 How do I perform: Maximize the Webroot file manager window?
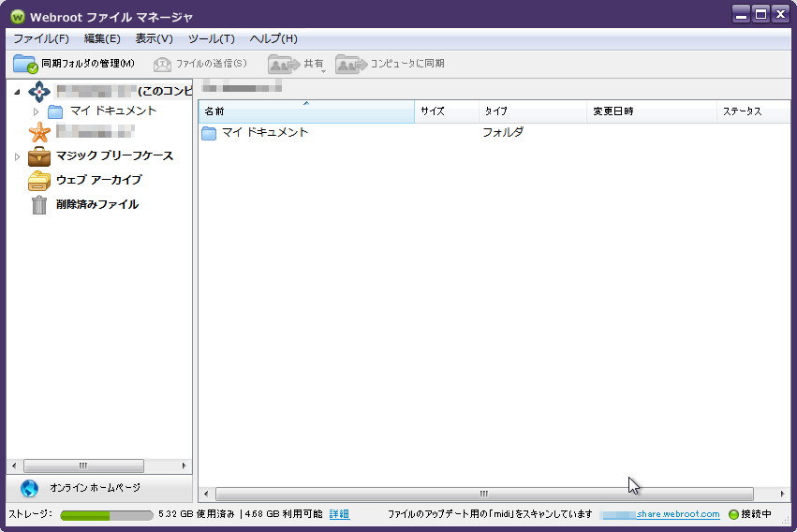coord(760,15)
